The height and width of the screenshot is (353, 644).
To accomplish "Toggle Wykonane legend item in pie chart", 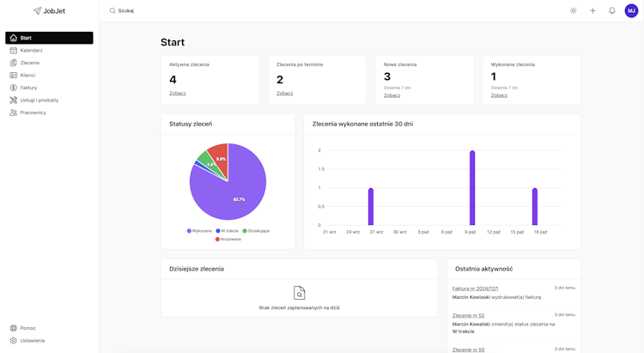I will pos(199,231).
